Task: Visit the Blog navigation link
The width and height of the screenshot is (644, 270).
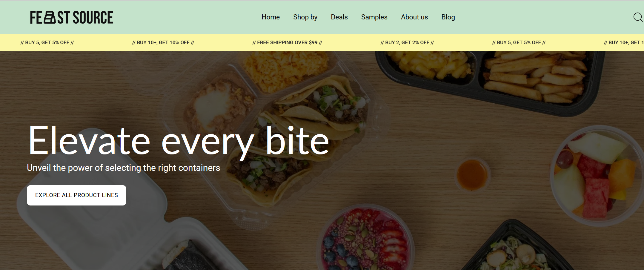Action: coord(448,17)
